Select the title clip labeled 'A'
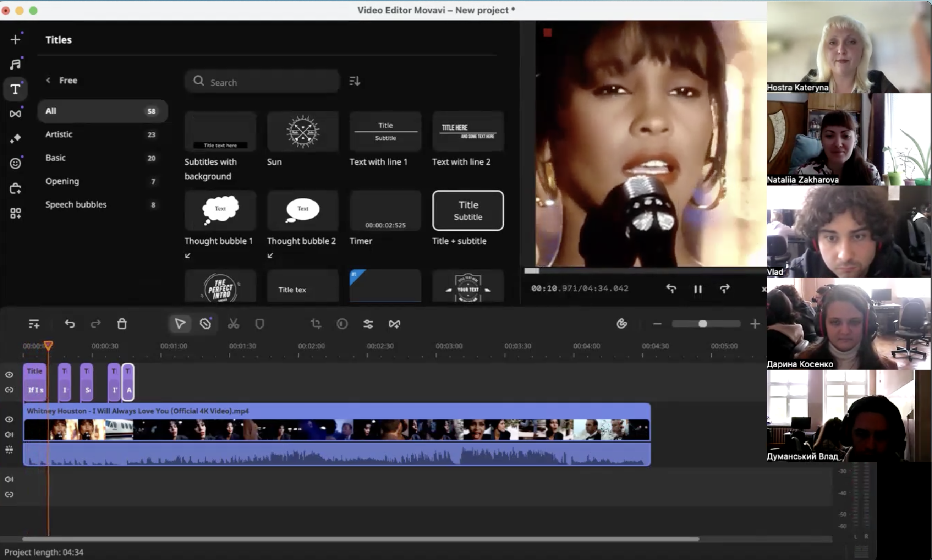This screenshot has width=932, height=560. (x=128, y=382)
